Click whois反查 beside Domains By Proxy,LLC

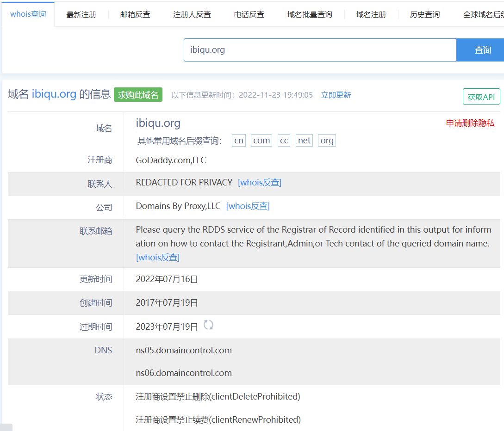tap(248, 206)
